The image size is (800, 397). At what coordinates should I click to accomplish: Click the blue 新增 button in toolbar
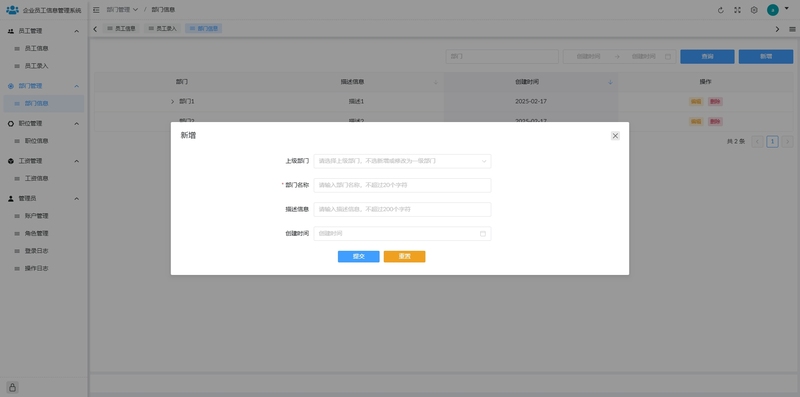[766, 57]
